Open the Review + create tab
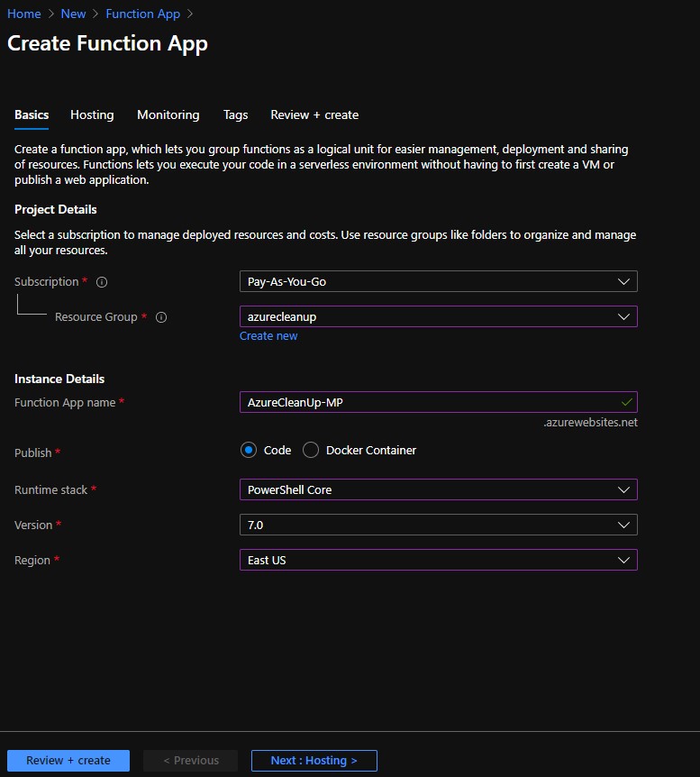The height and width of the screenshot is (777, 700). (x=314, y=115)
